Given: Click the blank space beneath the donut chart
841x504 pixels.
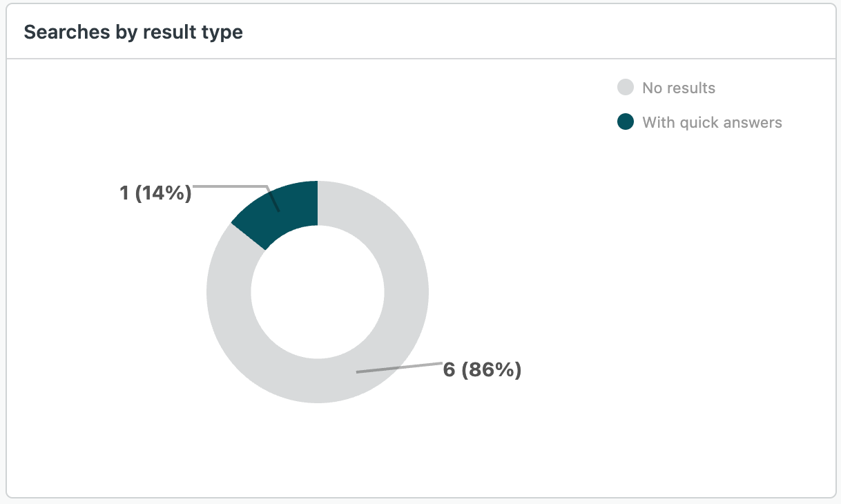Looking at the screenshot, I should (x=318, y=449).
